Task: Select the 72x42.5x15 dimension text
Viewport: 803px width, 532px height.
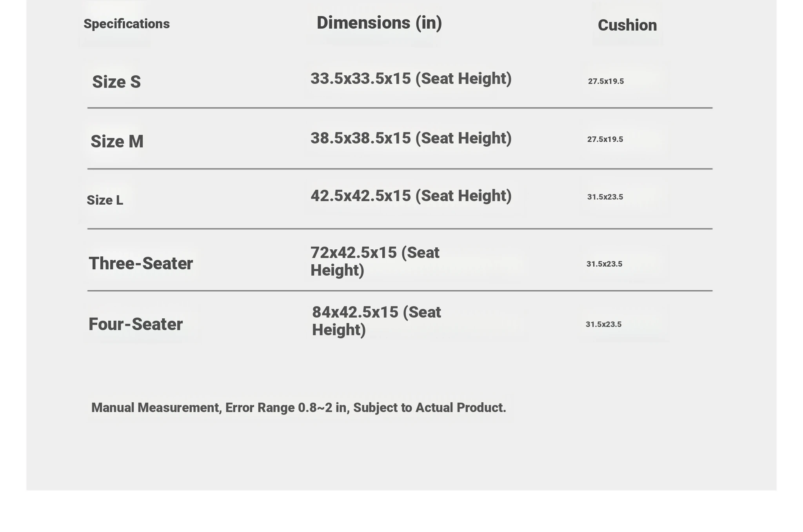Action: click(375, 261)
